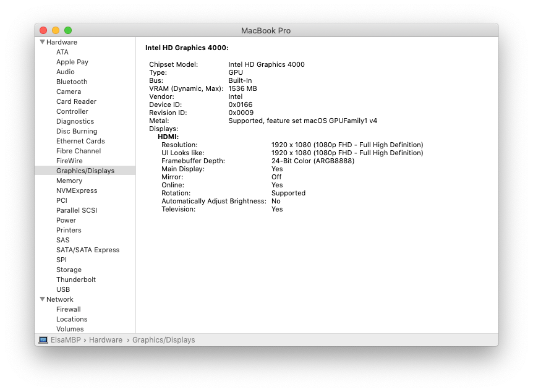Click the Type value GPU
533x392 pixels.
click(236, 72)
